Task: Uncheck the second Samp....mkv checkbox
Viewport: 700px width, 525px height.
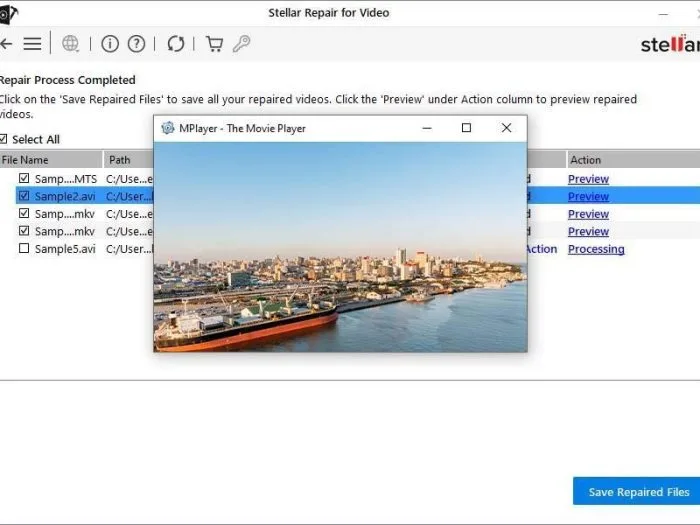Action: coord(24,231)
